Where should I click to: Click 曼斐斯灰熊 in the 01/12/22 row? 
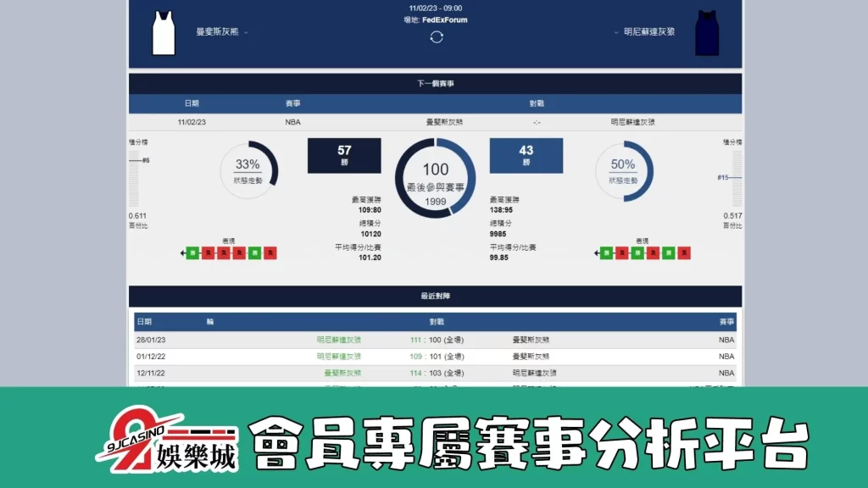[531, 357]
